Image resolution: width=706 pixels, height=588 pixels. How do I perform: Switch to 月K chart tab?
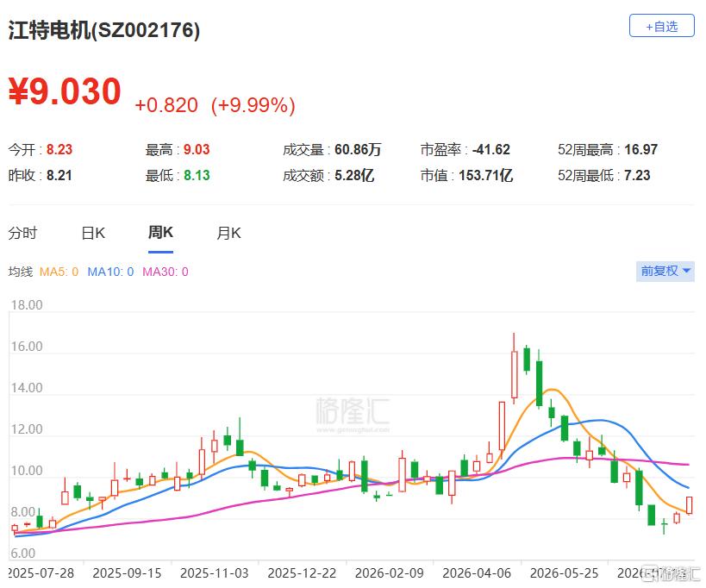click(228, 233)
